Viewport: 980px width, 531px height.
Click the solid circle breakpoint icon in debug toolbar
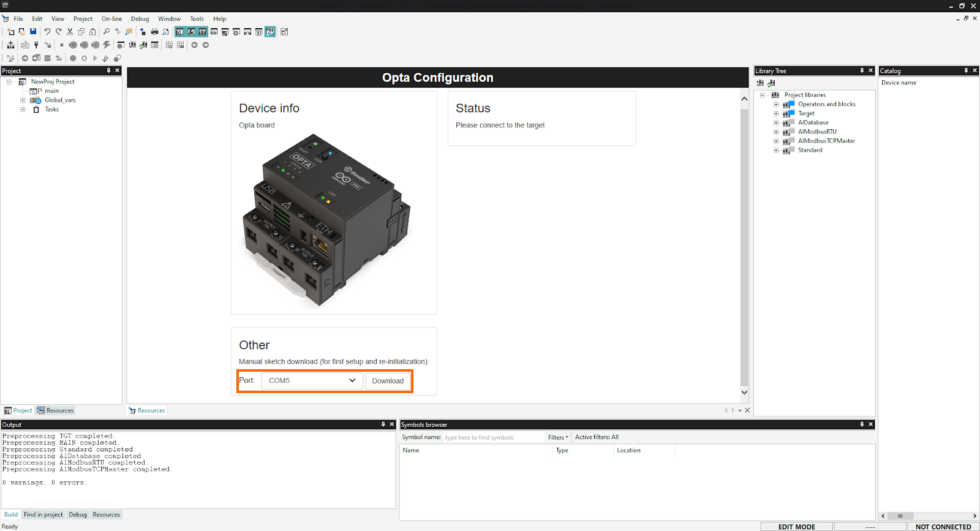click(73, 58)
